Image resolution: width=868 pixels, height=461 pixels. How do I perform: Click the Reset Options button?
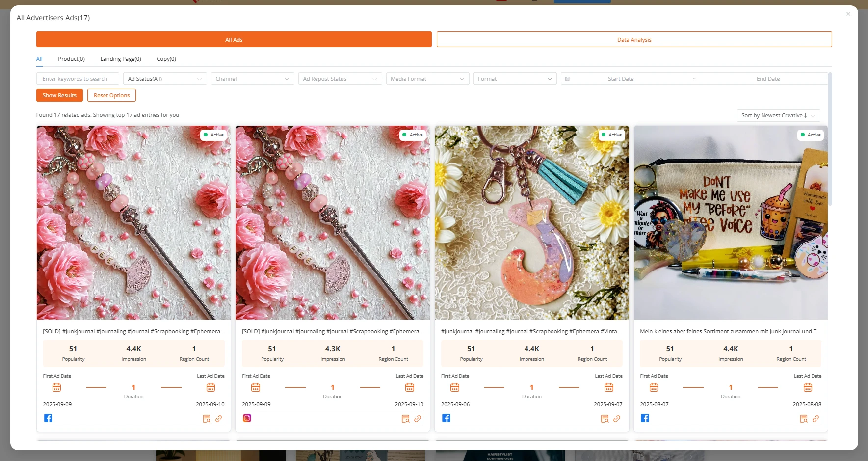pyautogui.click(x=111, y=95)
